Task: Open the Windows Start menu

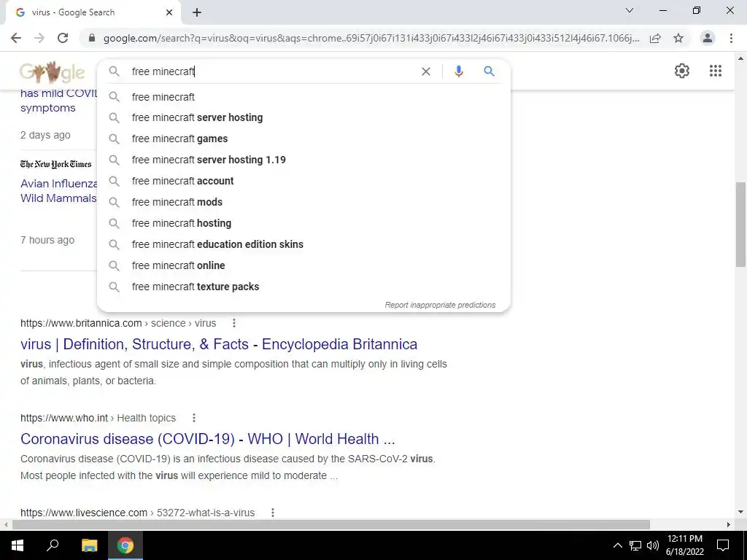Action: [x=18, y=545]
